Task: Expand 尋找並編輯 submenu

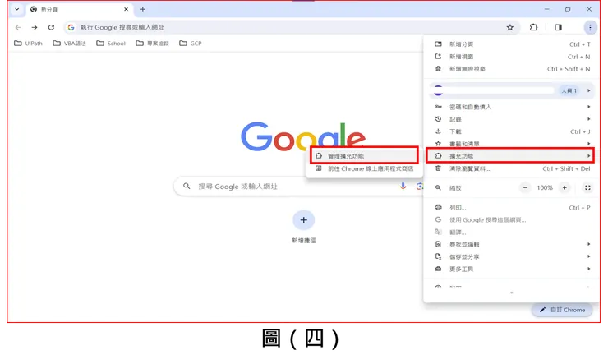Action: tap(512, 244)
